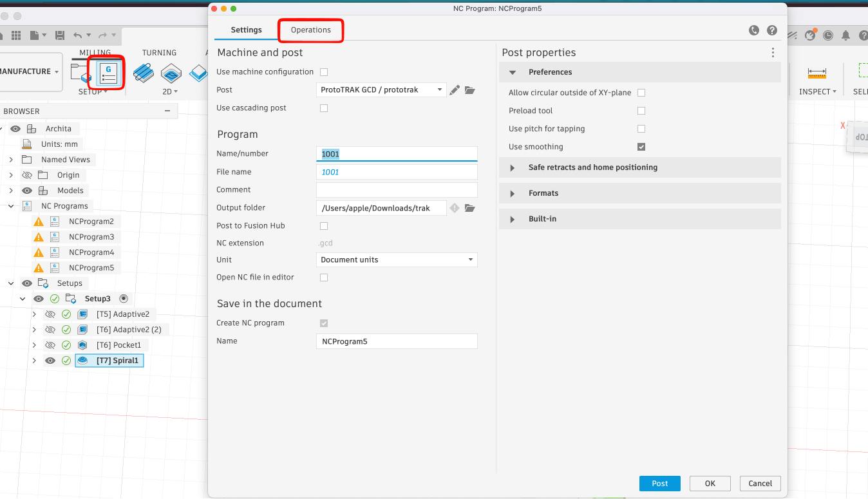The image size is (868, 499).
Task: Click the Undo arrow icon
Action: pos(78,35)
